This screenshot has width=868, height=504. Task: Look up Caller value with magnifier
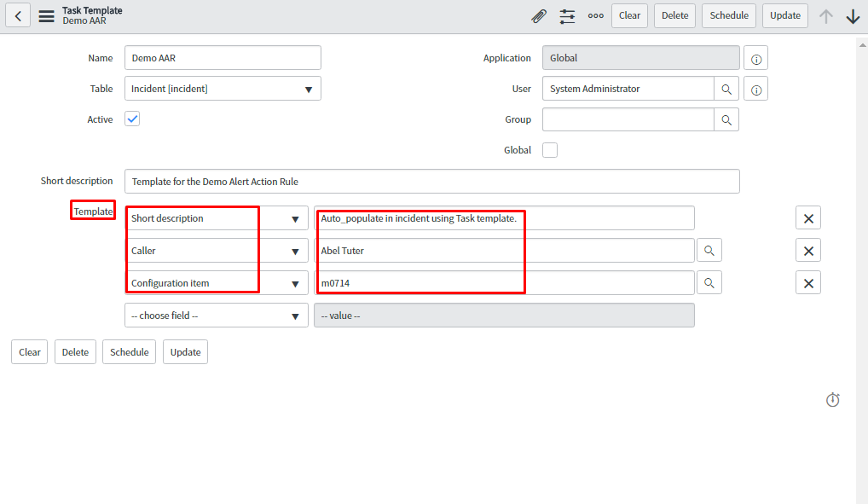(x=709, y=251)
